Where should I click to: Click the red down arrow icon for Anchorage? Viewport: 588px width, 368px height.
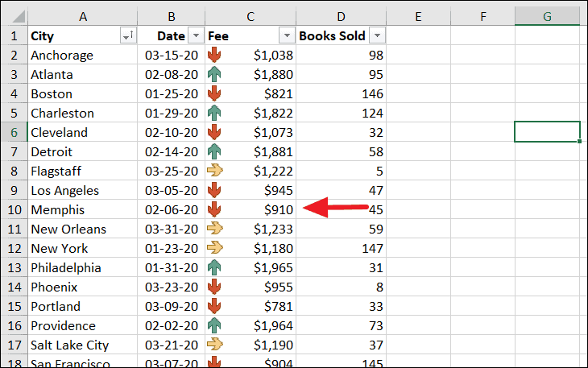point(214,55)
